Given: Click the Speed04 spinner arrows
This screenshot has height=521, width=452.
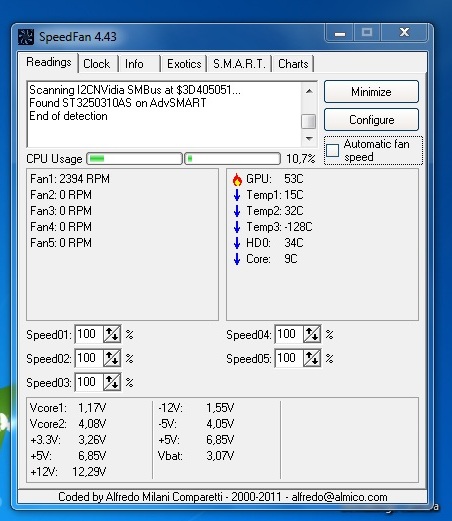Looking at the screenshot, I should 312,334.
